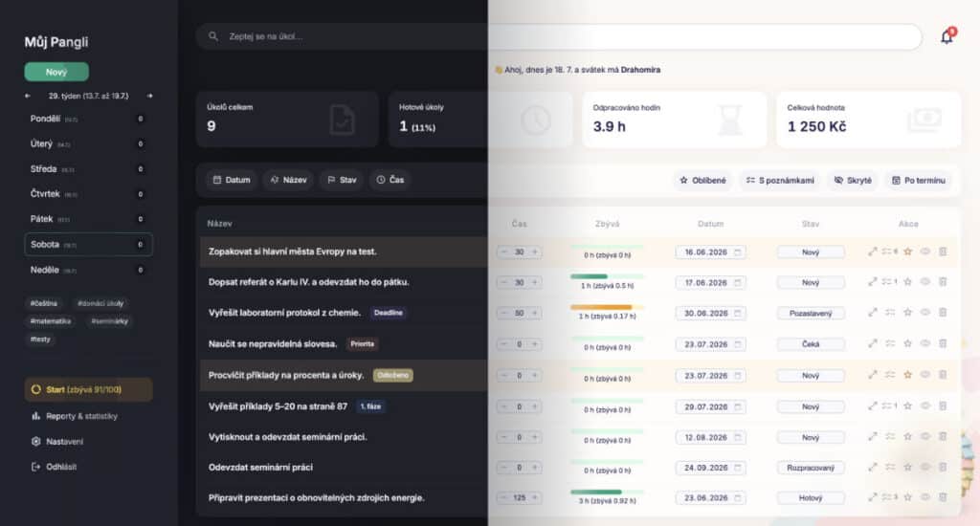Delete 'Vytisknout a odevzdat seminární práci' task
The width and height of the screenshot is (980, 526).
943,437
